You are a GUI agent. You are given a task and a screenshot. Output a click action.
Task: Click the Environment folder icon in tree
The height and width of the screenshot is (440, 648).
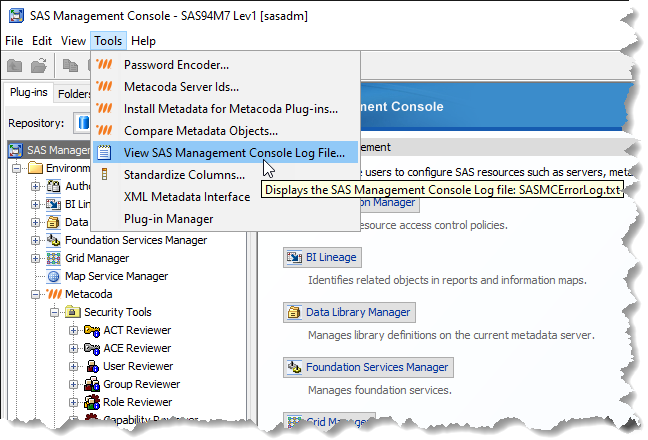[x=36, y=168]
